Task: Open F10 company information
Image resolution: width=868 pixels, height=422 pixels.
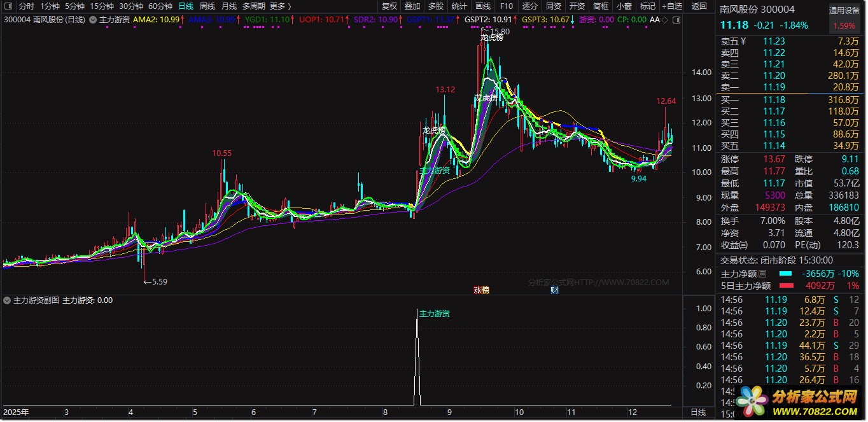Action: pyautogui.click(x=507, y=6)
